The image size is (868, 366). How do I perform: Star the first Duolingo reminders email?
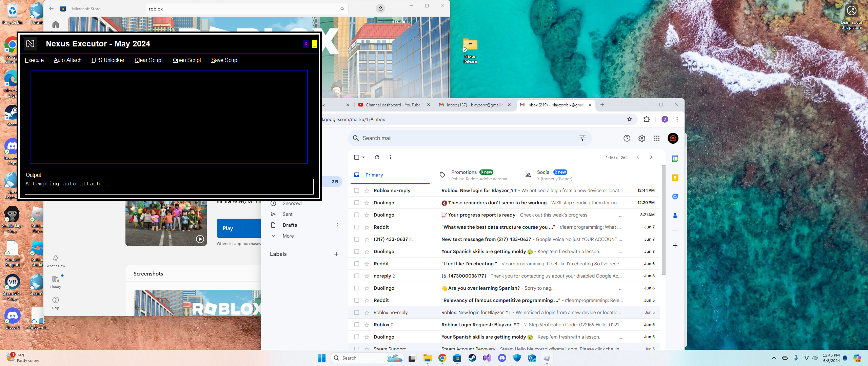tap(367, 203)
